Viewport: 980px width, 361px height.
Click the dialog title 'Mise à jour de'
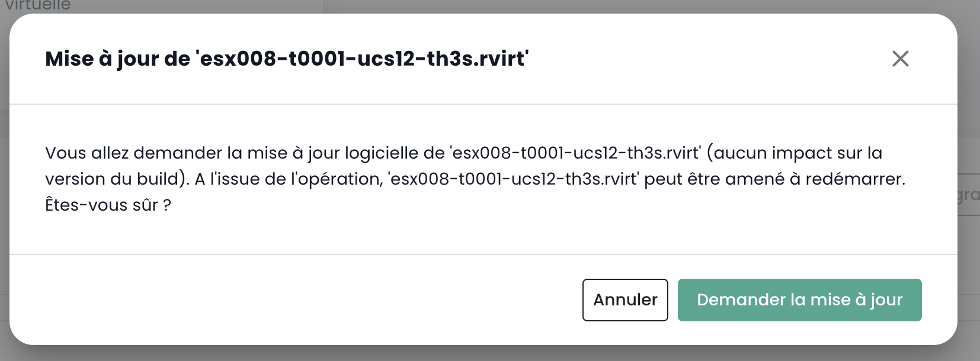pos(117,59)
